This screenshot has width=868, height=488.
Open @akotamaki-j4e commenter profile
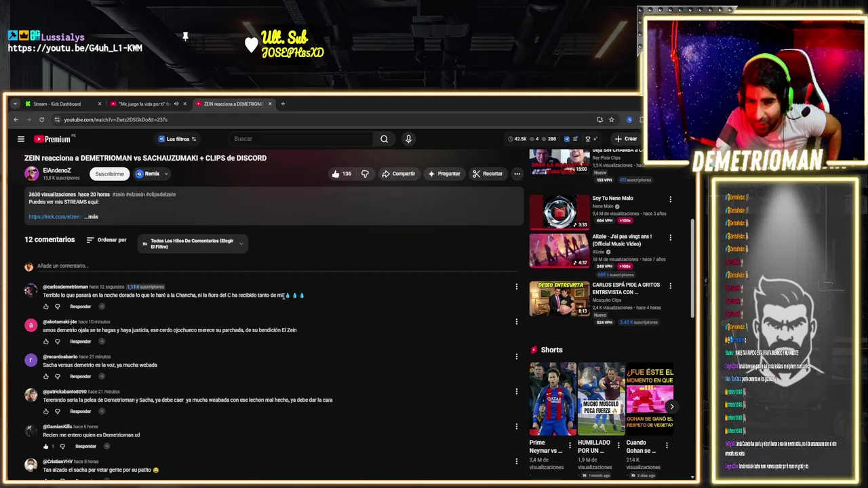(x=60, y=322)
